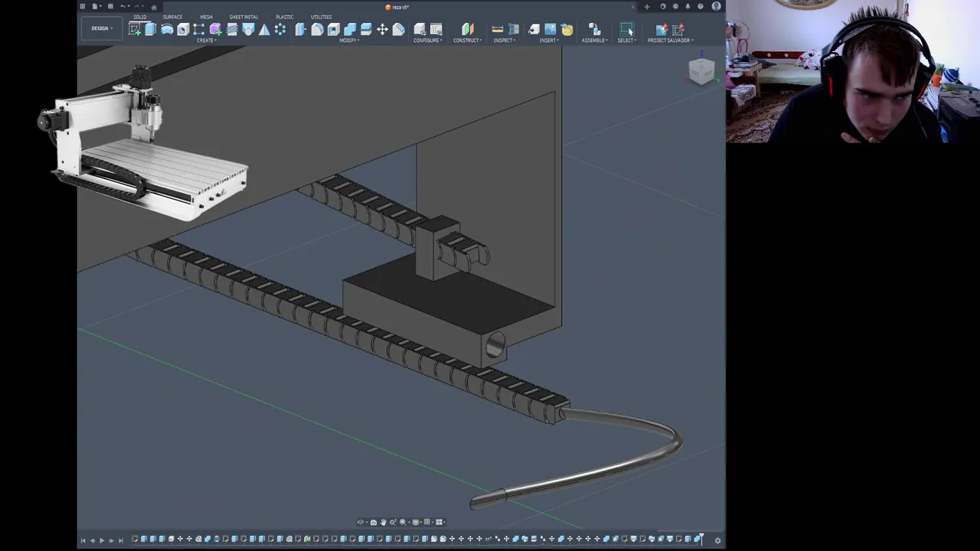Open the notifications bell
Screen dimensions: 980x551
(688, 6)
